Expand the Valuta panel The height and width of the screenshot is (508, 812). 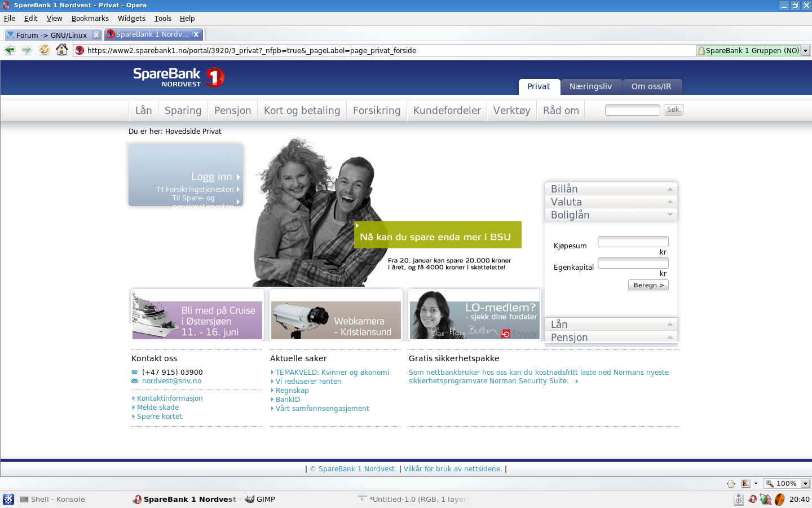pos(611,202)
